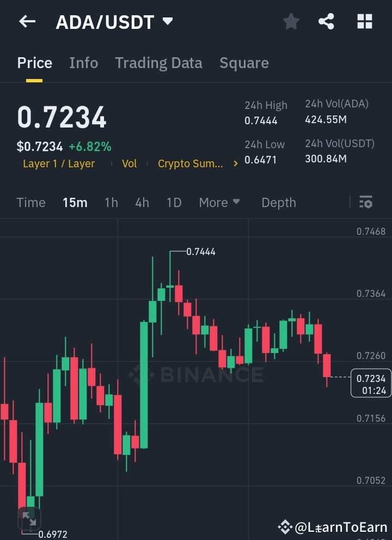The width and height of the screenshot is (392, 540).
Task: Select the 1D candle interval
Action: pyautogui.click(x=174, y=202)
